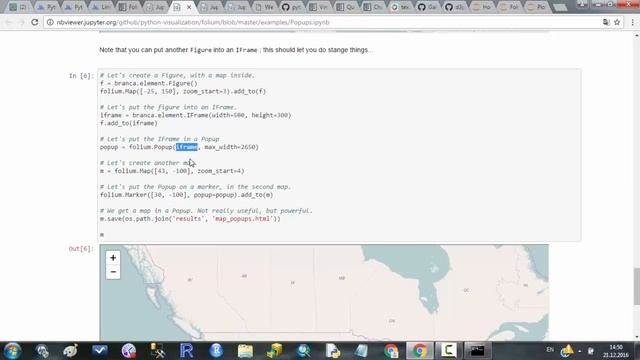Open the paint palette app in taskbar
The width and height of the screenshot is (640, 360).
[x=71, y=351]
